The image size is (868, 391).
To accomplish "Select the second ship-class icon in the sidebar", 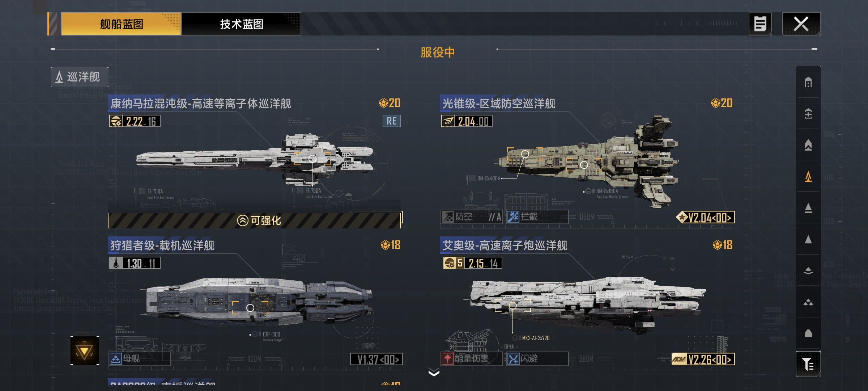I will pyautogui.click(x=808, y=114).
